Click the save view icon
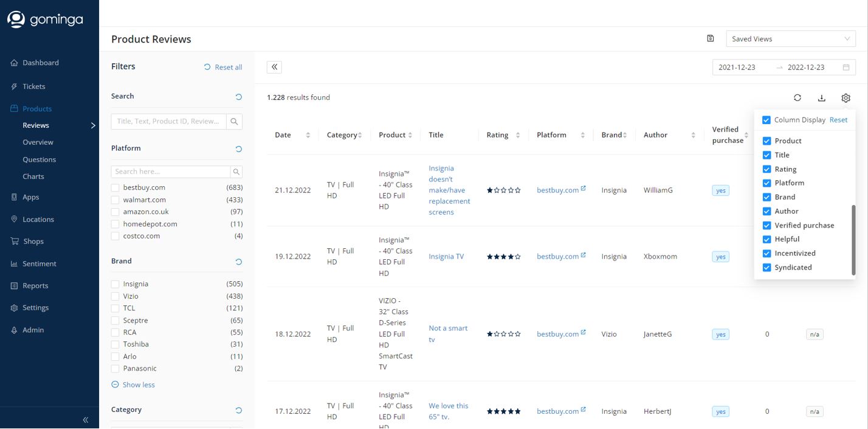 click(711, 39)
